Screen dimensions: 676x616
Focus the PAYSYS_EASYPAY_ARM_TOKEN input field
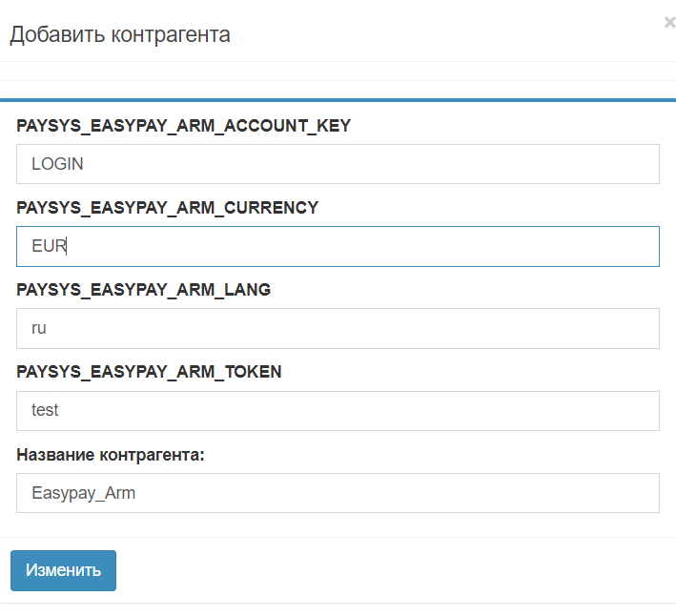point(338,410)
